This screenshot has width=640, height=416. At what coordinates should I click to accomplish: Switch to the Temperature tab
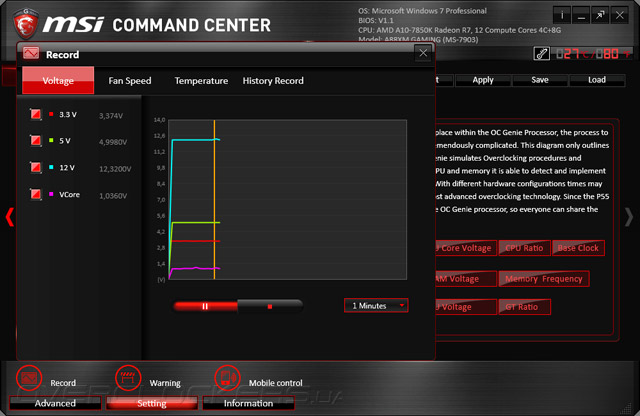pos(201,80)
